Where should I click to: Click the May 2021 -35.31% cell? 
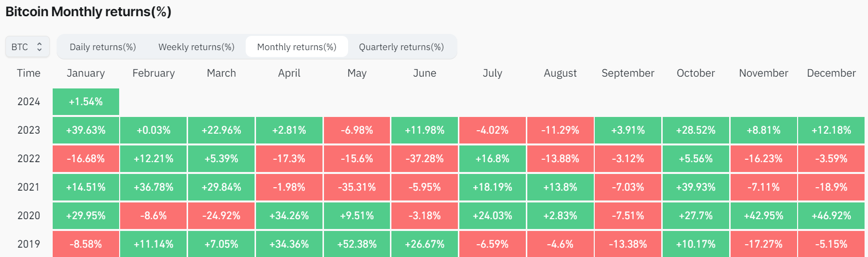point(357,187)
